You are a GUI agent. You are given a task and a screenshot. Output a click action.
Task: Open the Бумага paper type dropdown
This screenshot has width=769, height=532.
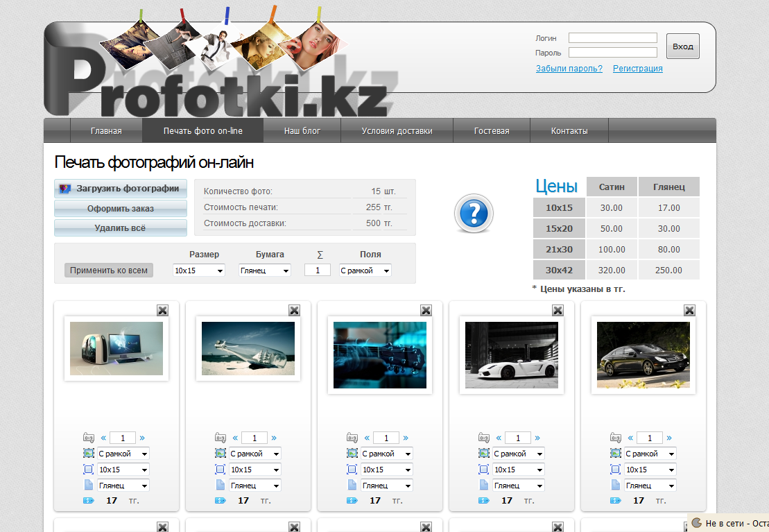(264, 271)
